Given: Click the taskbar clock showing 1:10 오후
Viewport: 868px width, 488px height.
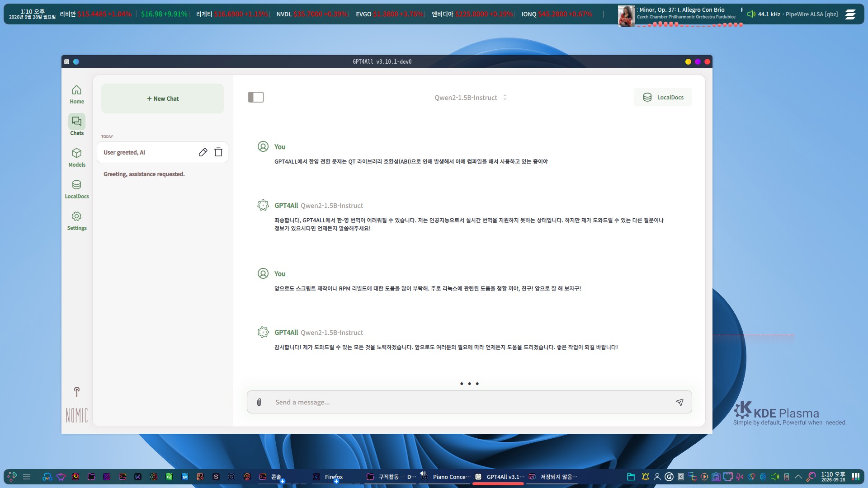Looking at the screenshot, I should pyautogui.click(x=833, y=477).
